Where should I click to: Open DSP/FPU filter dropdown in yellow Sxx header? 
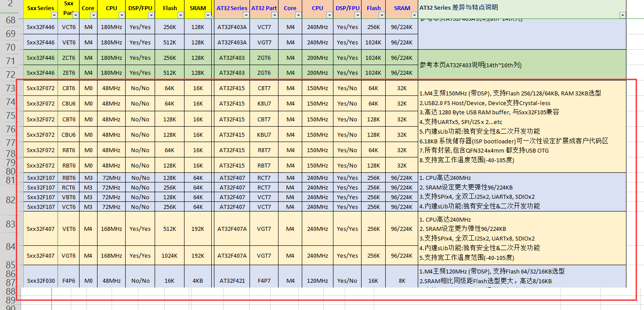[x=151, y=15]
